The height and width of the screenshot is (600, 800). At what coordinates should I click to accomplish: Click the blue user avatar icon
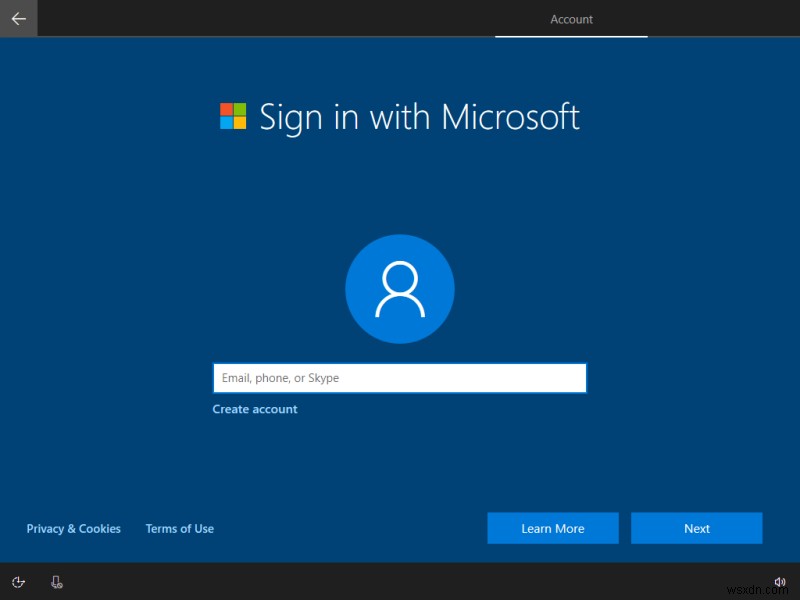point(400,288)
